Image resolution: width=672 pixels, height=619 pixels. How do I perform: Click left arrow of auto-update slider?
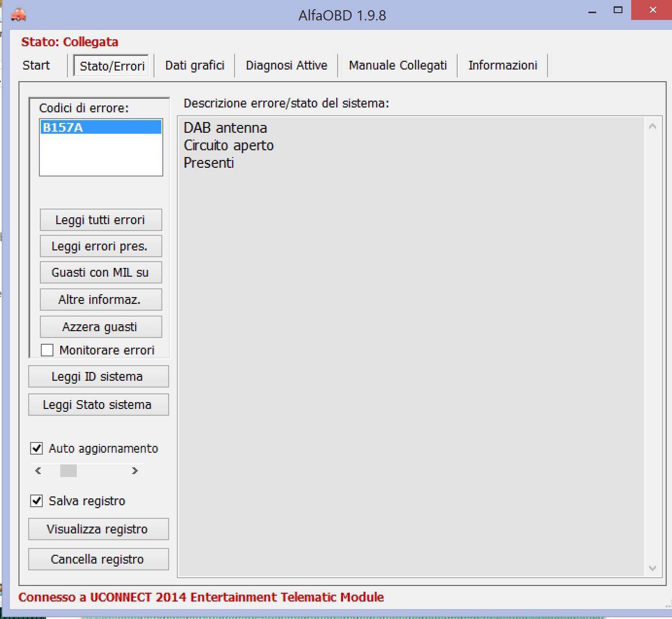38,471
